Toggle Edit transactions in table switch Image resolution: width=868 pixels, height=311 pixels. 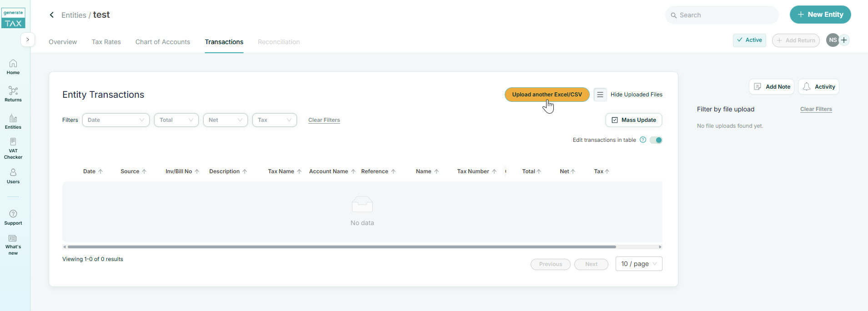coord(656,140)
